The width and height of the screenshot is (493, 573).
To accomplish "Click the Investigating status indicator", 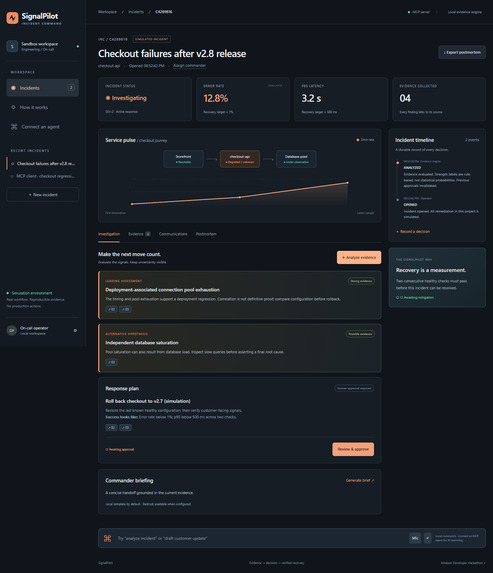I will pos(126,98).
